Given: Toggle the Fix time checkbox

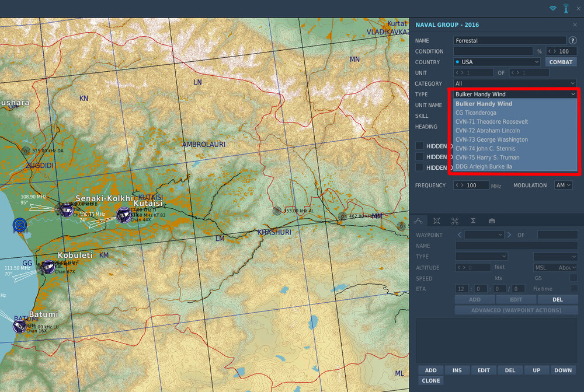Looking at the screenshot, I should pyautogui.click(x=573, y=289).
